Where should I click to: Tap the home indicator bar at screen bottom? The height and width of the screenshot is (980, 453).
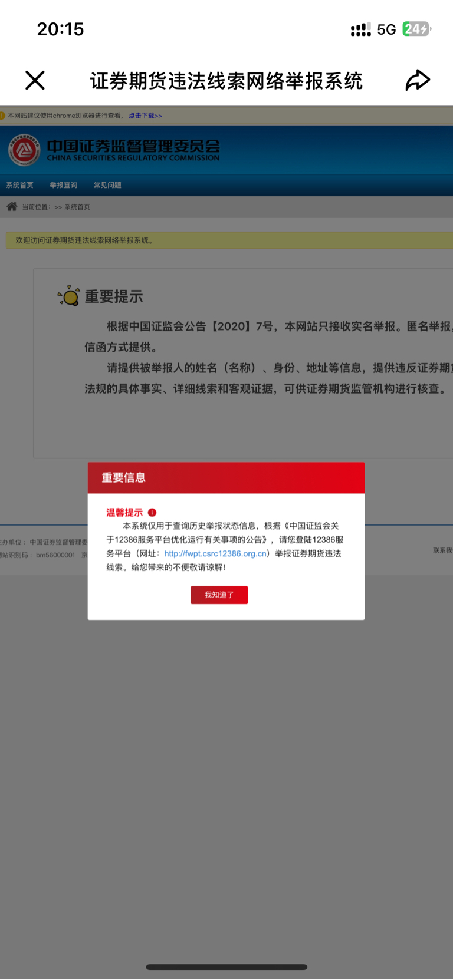tap(226, 967)
